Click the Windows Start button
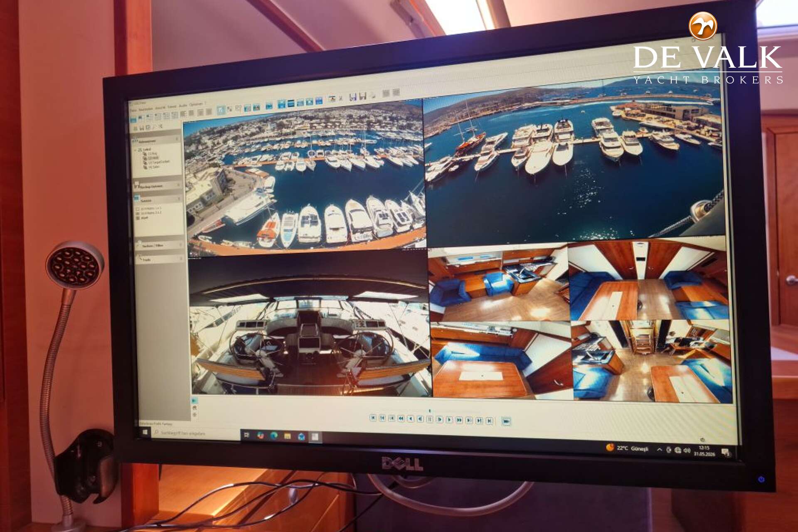 point(145,432)
